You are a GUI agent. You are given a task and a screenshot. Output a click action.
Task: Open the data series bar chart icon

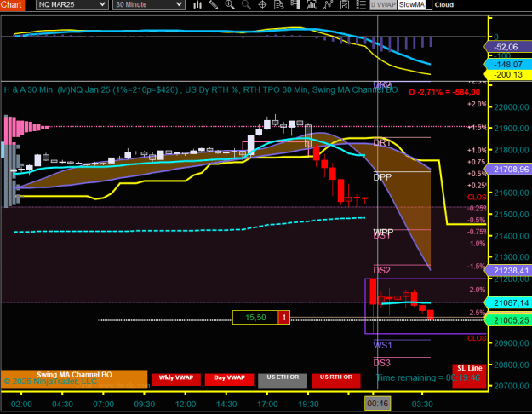[x=312, y=5]
